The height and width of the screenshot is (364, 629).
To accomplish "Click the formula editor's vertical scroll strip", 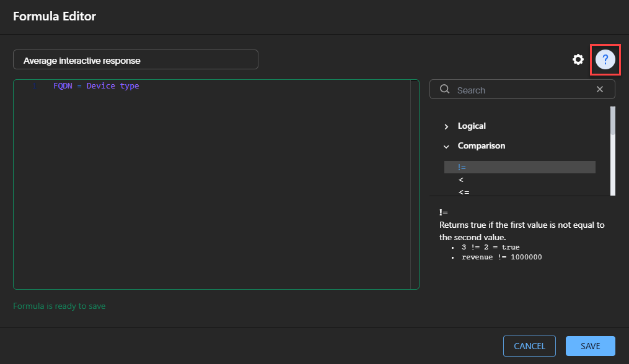I will [x=415, y=184].
